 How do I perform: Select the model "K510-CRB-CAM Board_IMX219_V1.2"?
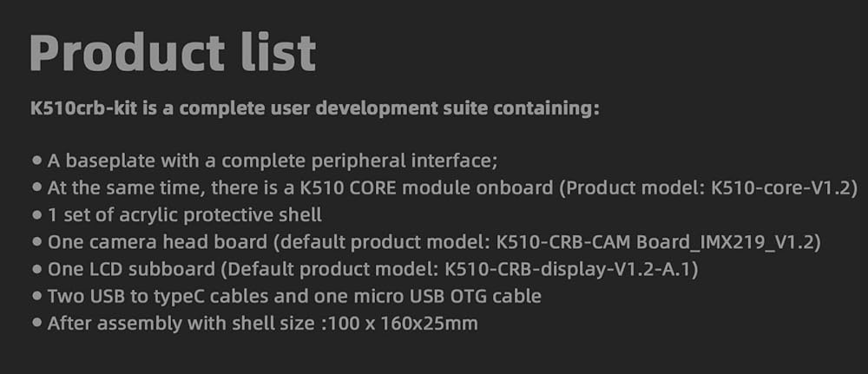pos(658,241)
